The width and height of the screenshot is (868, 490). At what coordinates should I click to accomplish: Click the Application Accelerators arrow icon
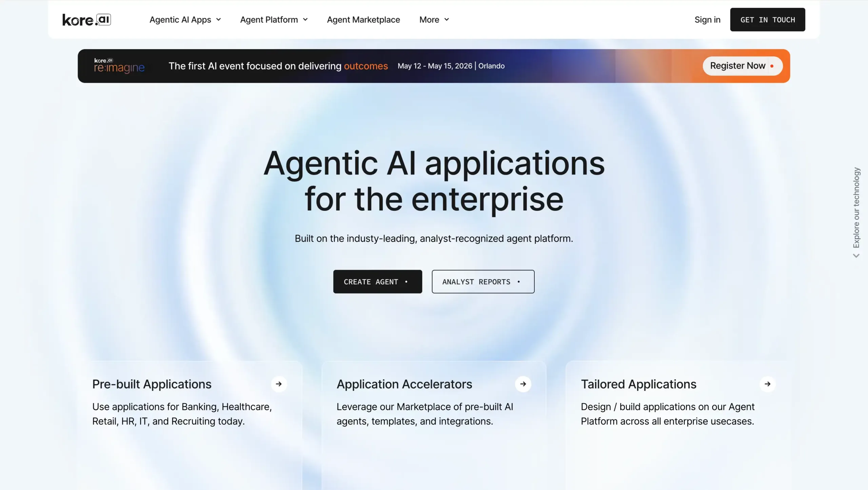pos(523,384)
